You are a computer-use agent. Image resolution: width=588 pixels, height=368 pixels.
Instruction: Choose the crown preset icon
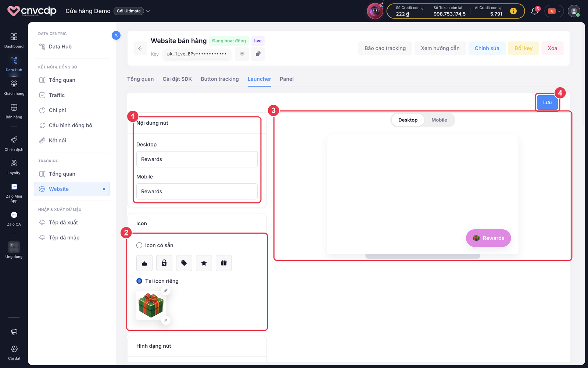point(144,263)
